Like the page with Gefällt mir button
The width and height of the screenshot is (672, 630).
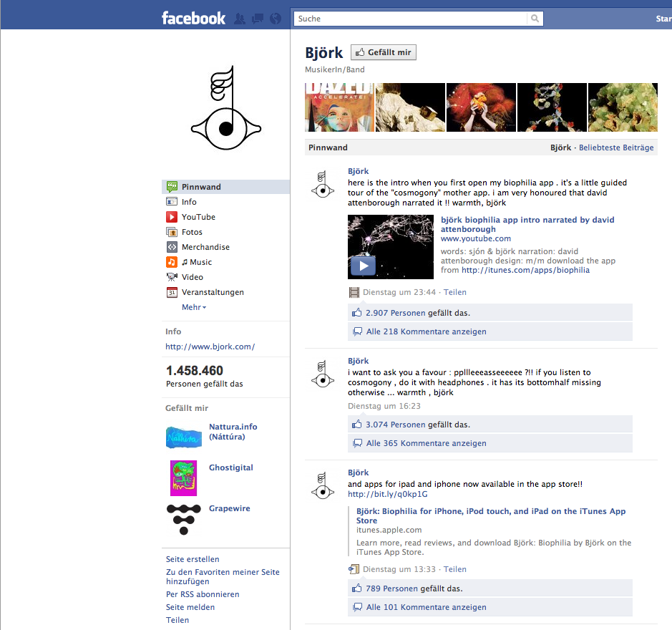pyautogui.click(x=383, y=52)
